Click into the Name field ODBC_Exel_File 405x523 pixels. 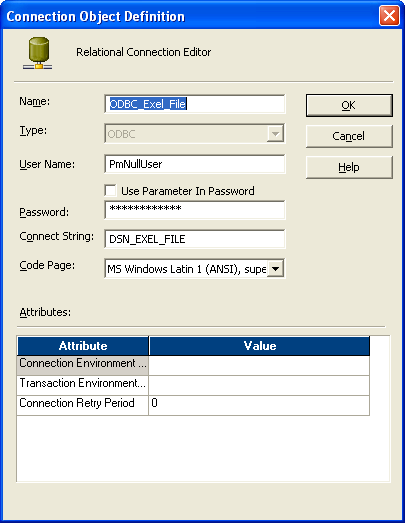click(x=195, y=104)
